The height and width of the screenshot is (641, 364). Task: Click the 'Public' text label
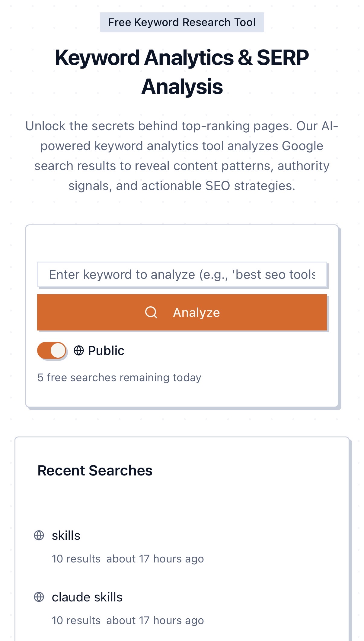coord(106,351)
